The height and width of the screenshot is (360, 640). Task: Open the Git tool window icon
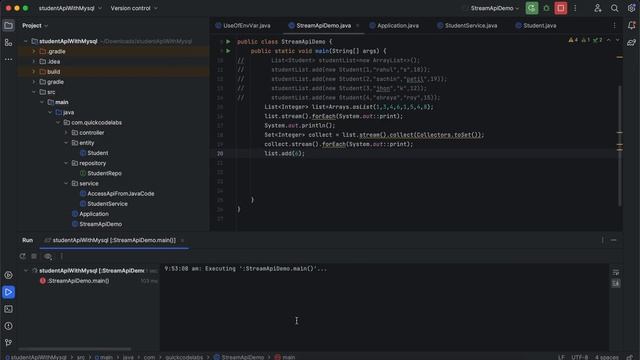[8, 343]
